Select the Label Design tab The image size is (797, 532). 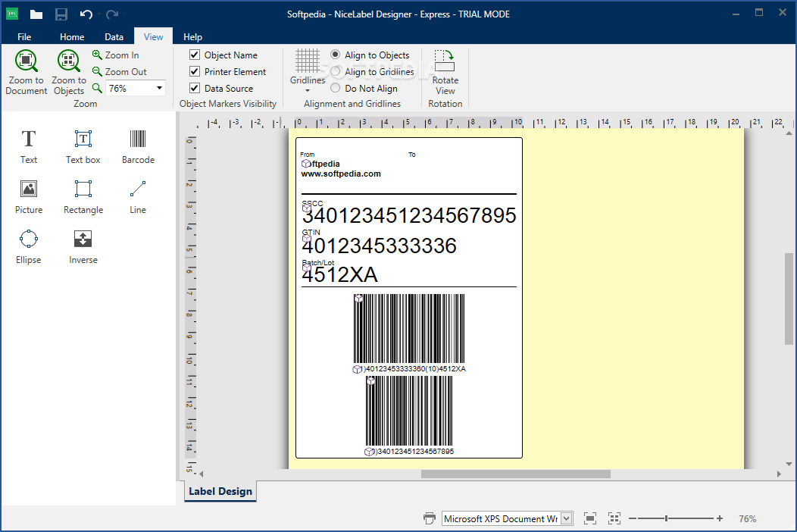[x=220, y=491]
